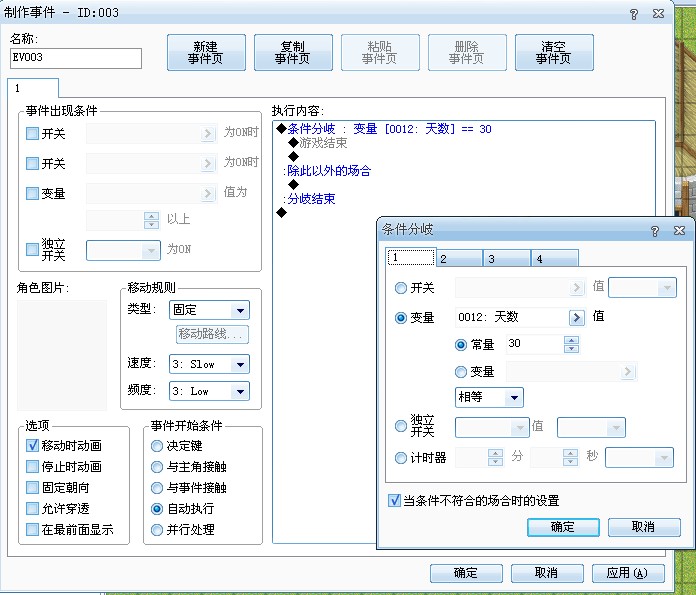Open 速度 dropdown showing 3: Slow

tap(209, 364)
